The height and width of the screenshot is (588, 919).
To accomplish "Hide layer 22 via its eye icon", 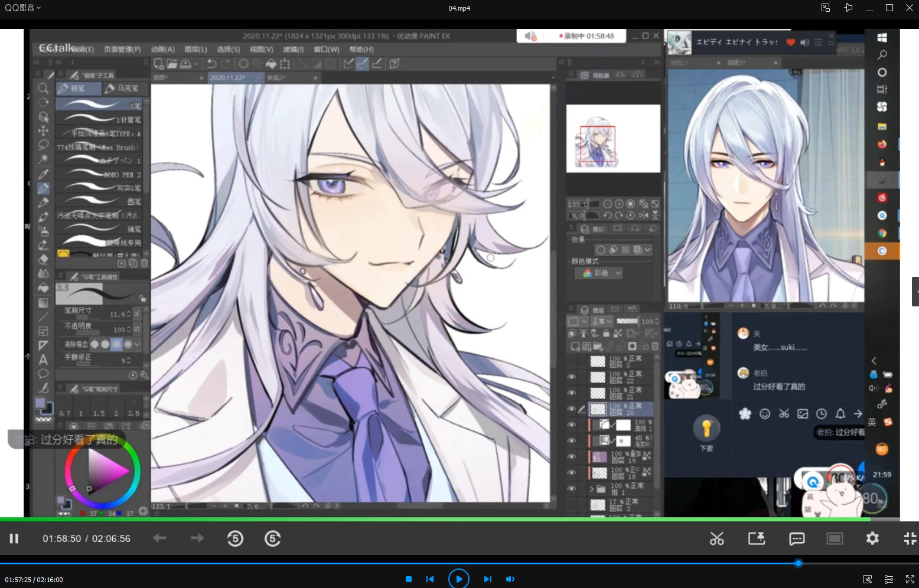I will pyautogui.click(x=571, y=377).
